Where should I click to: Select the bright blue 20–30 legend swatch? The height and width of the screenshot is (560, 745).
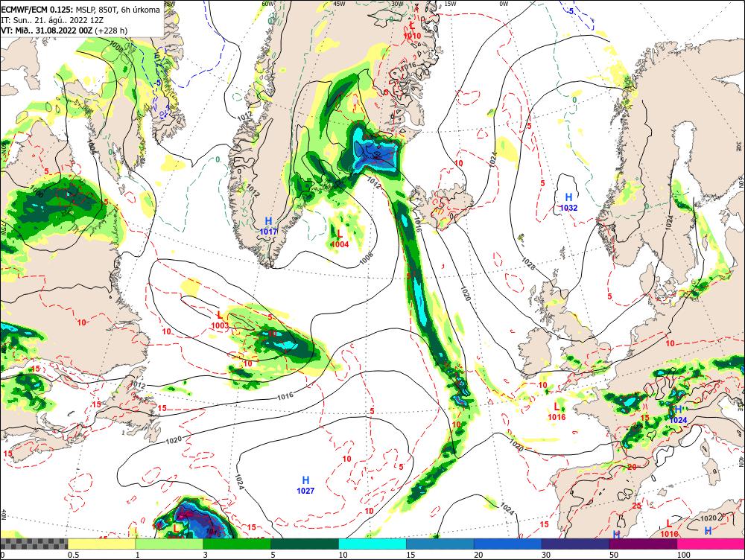pyautogui.click(x=508, y=544)
